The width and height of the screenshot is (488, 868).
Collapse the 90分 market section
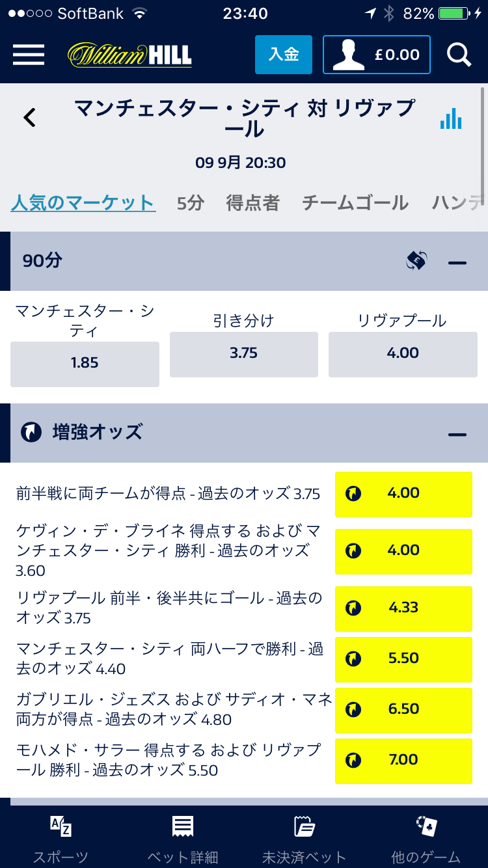coord(457,262)
